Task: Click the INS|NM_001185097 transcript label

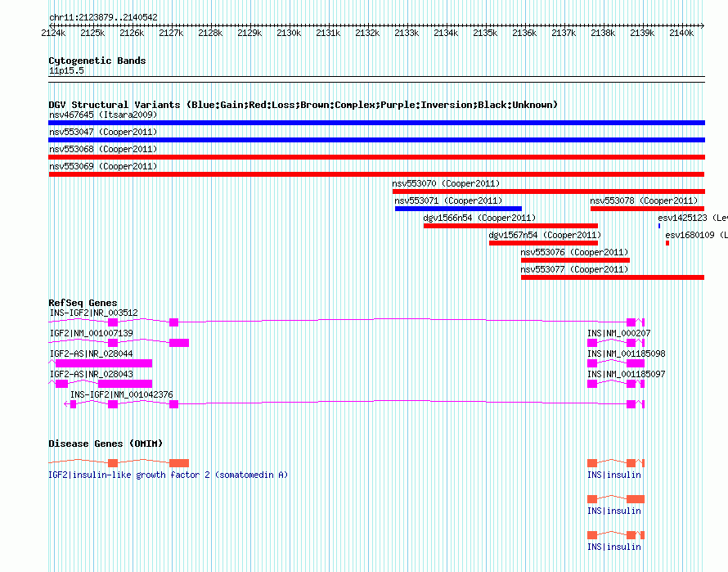Action: click(x=627, y=374)
